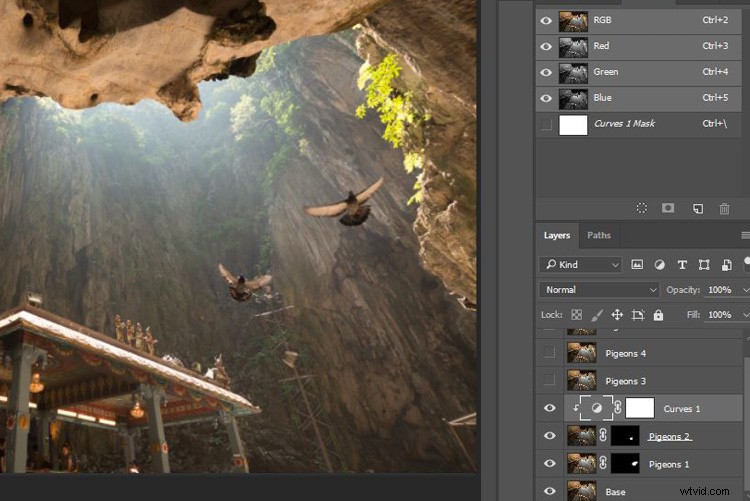Select Pigeons 3 layer thumbnail
The image size is (750, 501).
[x=582, y=381]
